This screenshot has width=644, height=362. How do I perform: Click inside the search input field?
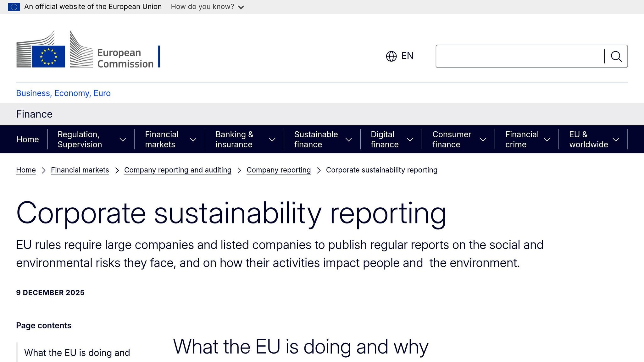[519, 56]
